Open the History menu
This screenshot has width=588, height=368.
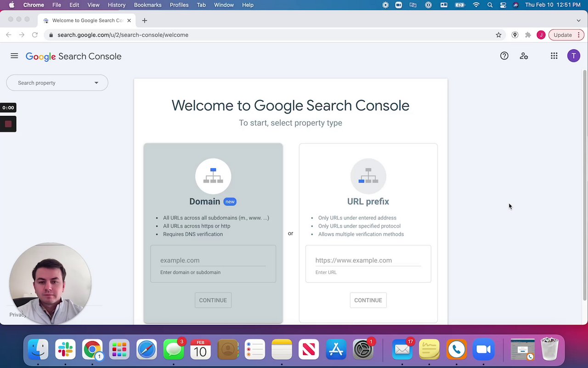pyautogui.click(x=116, y=5)
